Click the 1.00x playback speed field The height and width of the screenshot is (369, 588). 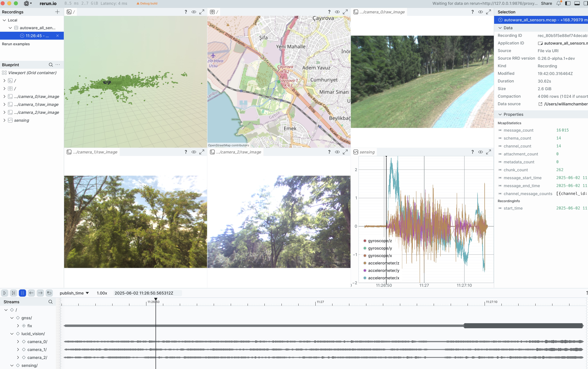coord(102,293)
